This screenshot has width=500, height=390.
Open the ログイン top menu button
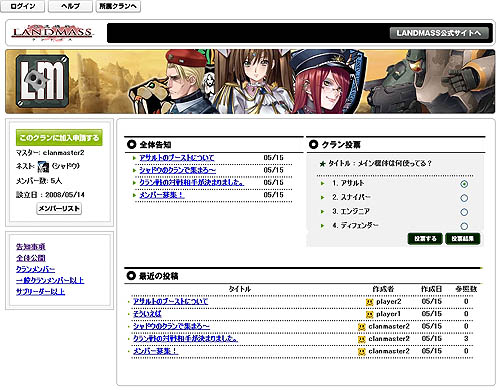pyautogui.click(x=23, y=6)
